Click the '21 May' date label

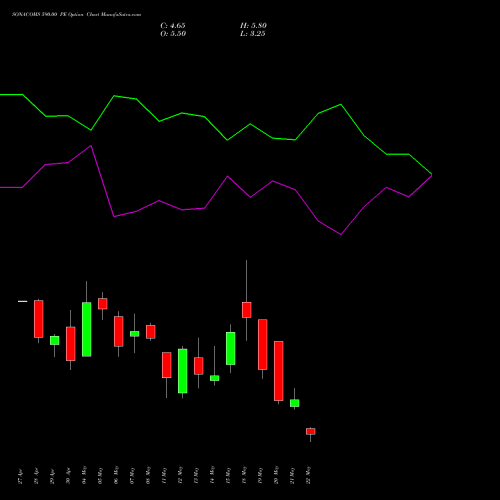[x=293, y=475]
